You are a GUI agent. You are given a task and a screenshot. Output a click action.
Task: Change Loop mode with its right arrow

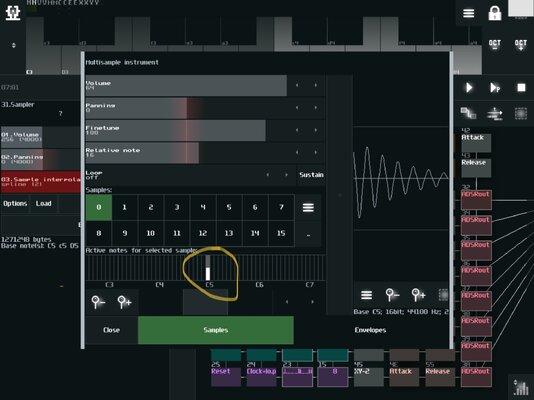286,175
